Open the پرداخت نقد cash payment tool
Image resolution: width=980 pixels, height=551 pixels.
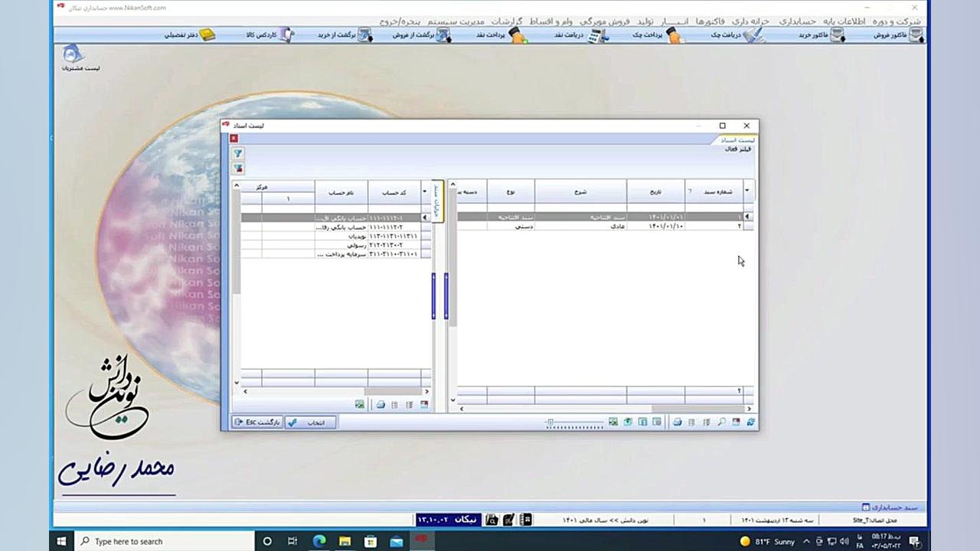click(504, 35)
